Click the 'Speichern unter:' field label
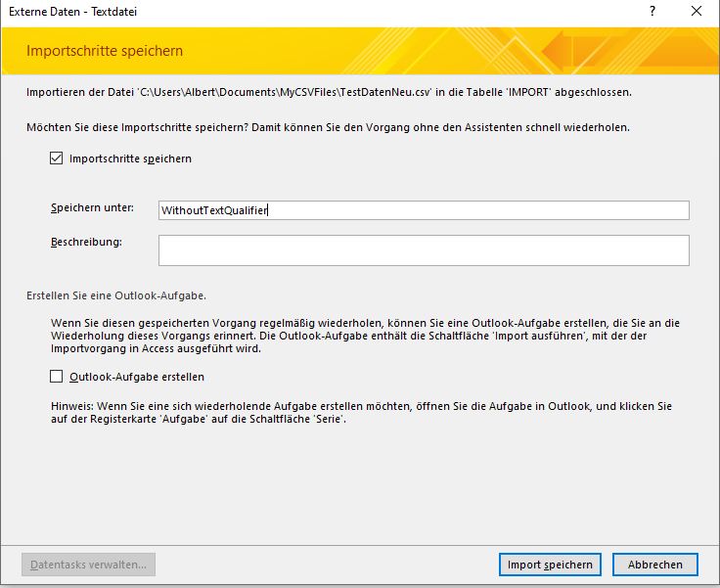This screenshot has width=720, height=588. [91, 208]
